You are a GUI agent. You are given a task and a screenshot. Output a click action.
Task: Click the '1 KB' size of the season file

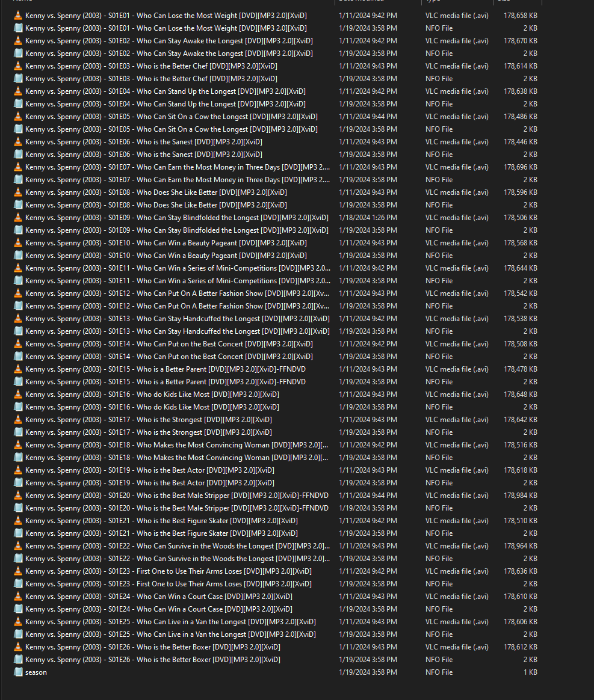click(531, 672)
